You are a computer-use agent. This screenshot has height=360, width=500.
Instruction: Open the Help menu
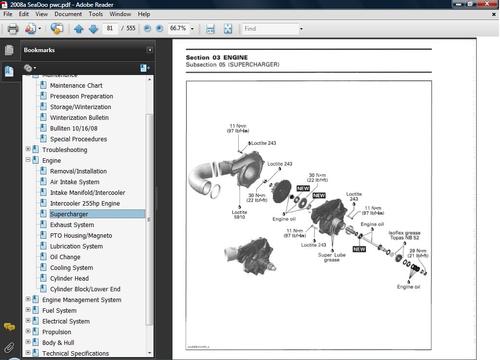[144, 14]
